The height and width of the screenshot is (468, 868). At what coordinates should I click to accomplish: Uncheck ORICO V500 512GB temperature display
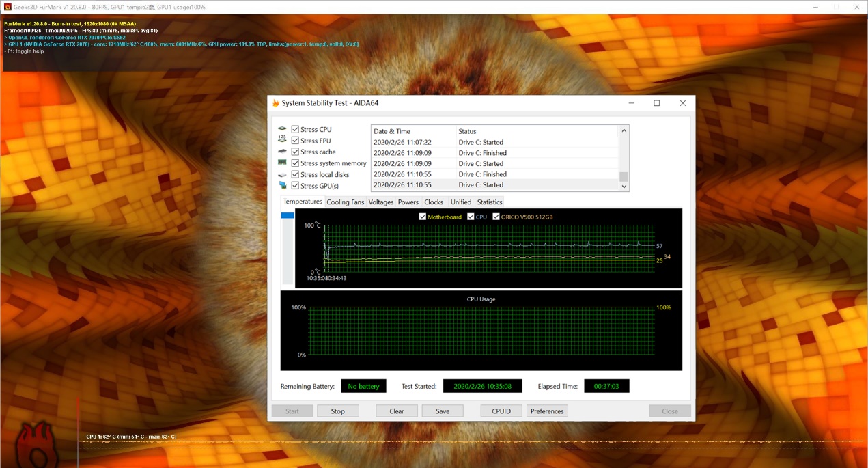(495, 217)
